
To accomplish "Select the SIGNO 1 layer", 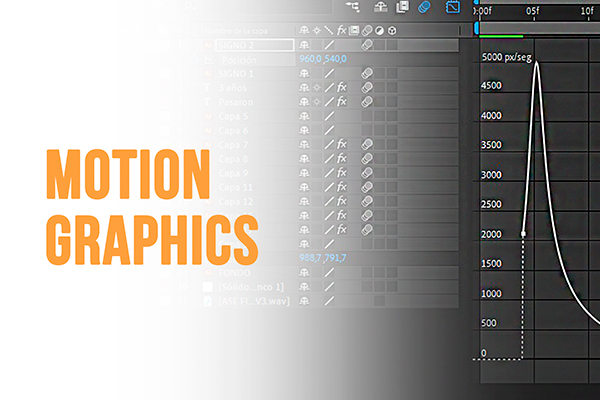I will click(x=236, y=73).
